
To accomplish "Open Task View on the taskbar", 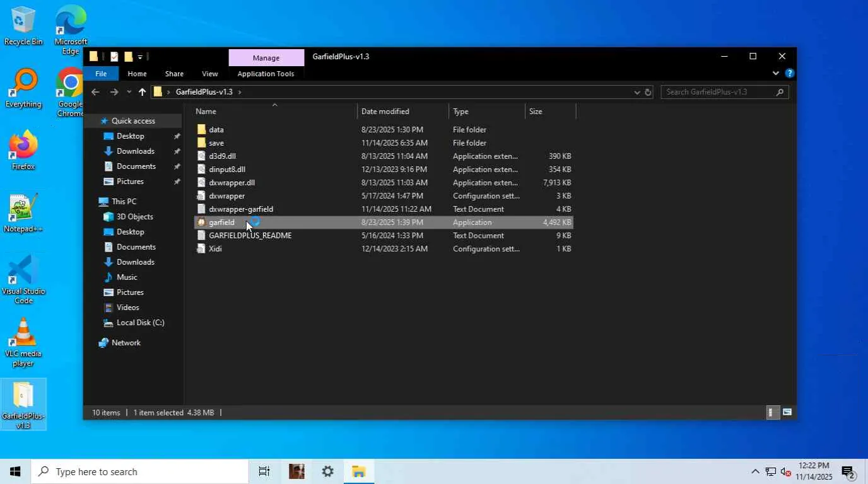I will tap(264, 471).
